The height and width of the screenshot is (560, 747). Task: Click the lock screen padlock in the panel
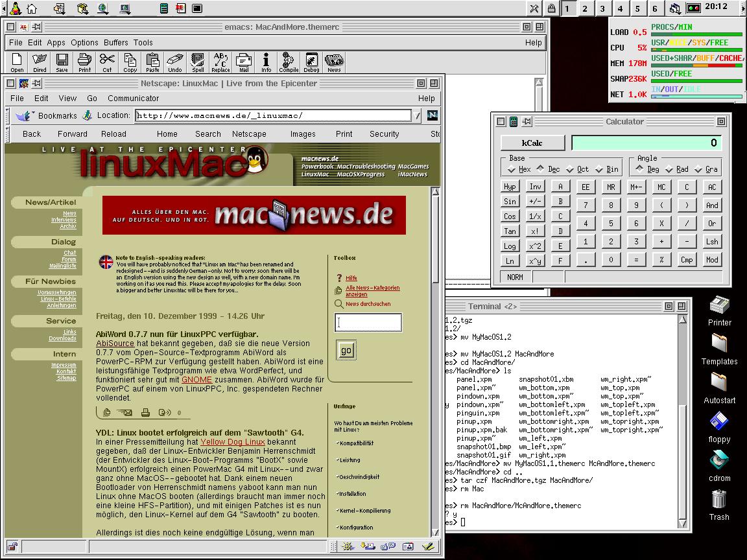click(x=551, y=8)
